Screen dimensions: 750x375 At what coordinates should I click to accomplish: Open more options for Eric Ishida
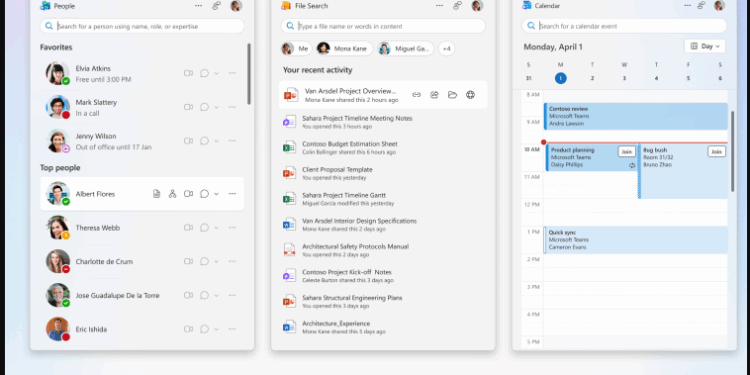pos(232,329)
